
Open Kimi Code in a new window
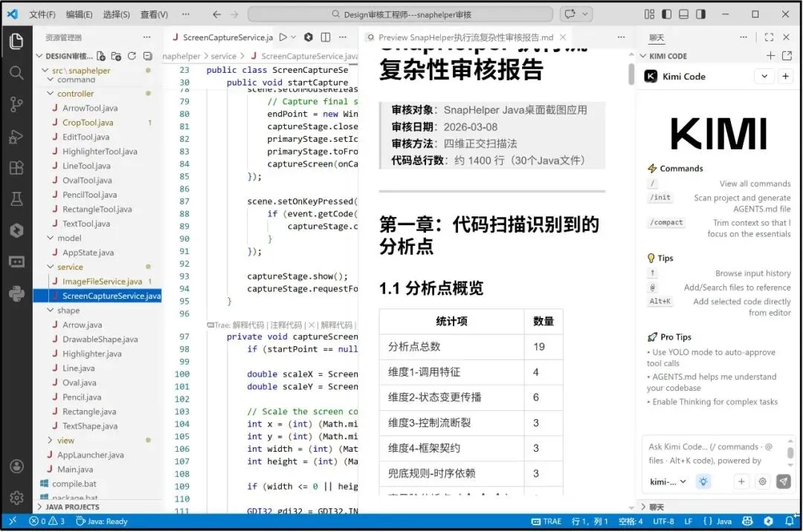point(787,56)
